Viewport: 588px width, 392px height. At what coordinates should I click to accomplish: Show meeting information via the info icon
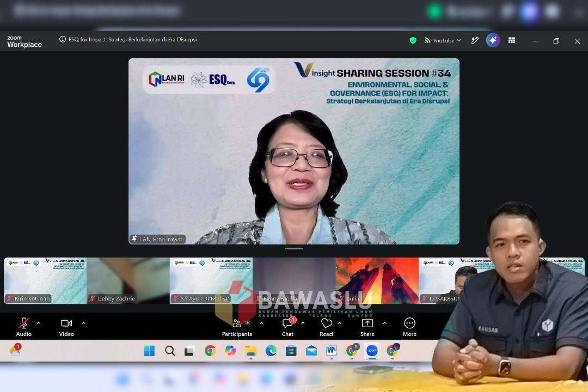point(63,39)
